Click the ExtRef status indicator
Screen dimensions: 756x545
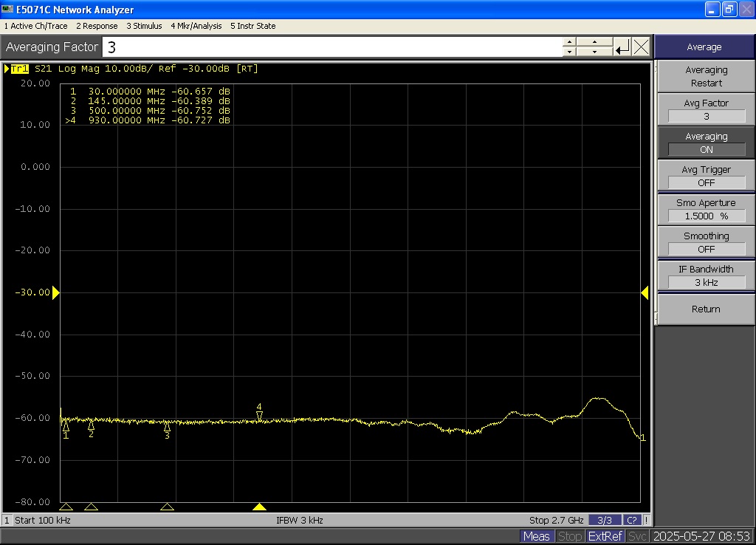click(x=605, y=536)
